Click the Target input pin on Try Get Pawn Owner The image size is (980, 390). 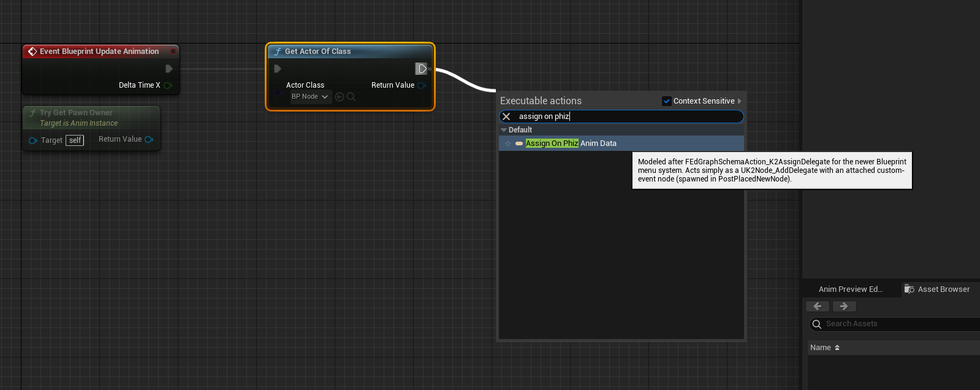point(33,140)
